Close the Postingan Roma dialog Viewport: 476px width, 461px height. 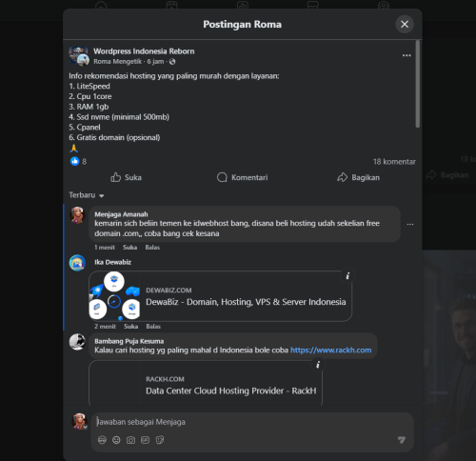pyautogui.click(x=405, y=24)
